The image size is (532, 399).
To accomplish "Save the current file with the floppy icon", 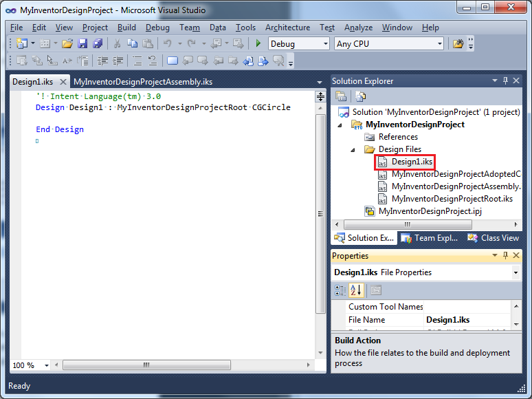I will tap(82, 43).
